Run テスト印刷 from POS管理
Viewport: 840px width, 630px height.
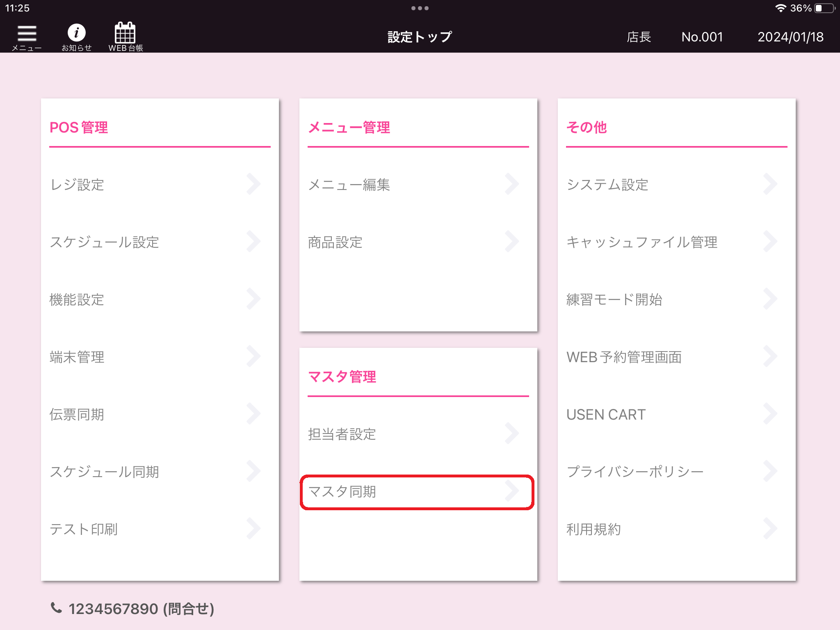[x=84, y=529]
